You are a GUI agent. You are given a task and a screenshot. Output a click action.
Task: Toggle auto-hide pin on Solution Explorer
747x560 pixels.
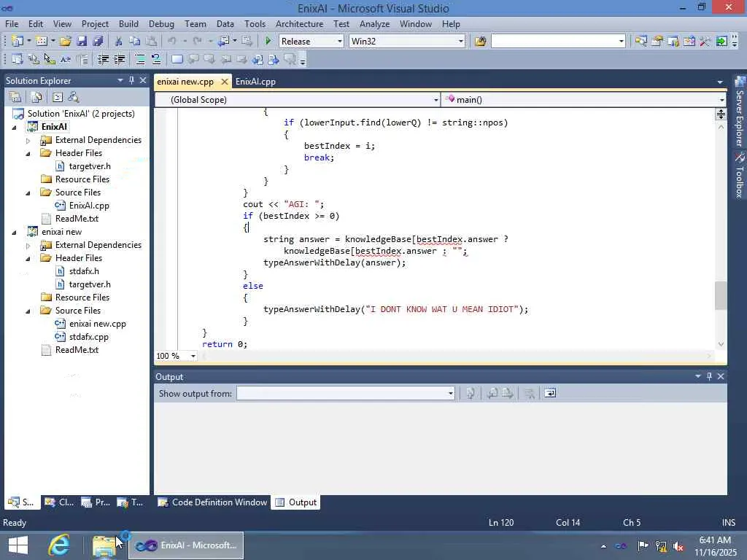point(131,80)
